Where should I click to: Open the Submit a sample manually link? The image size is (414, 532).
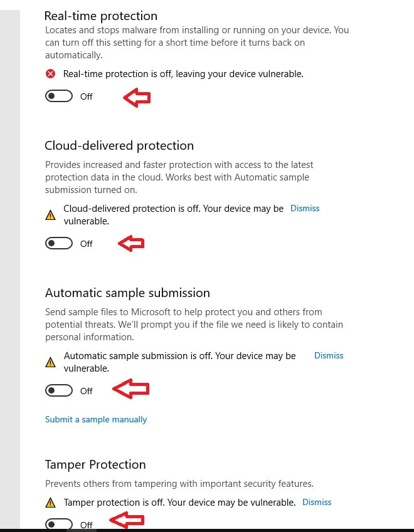pyautogui.click(x=96, y=419)
